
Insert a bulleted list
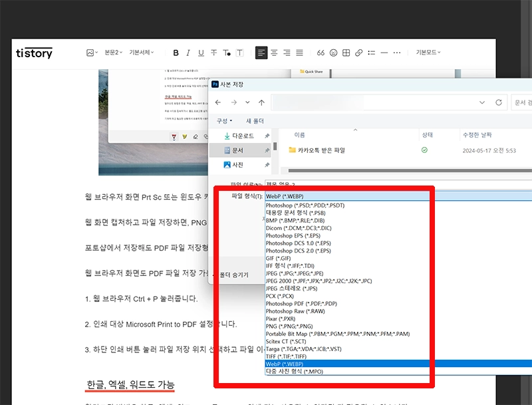tap(372, 53)
